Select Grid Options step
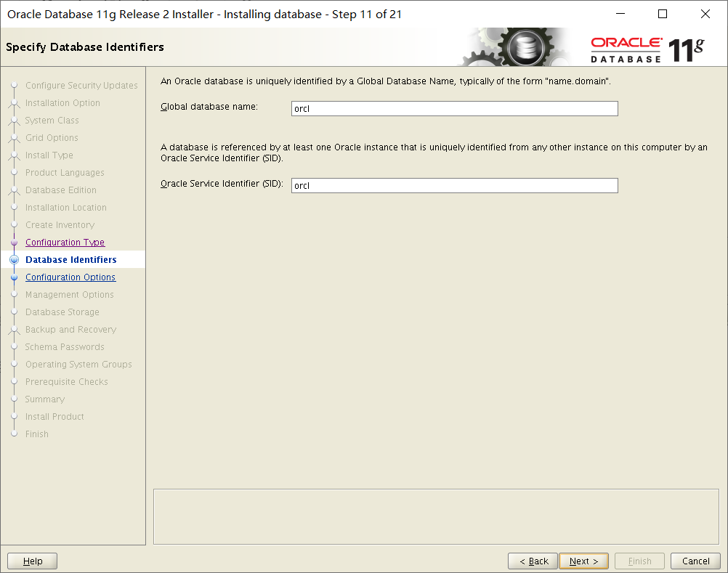The height and width of the screenshot is (573, 728). coord(52,138)
